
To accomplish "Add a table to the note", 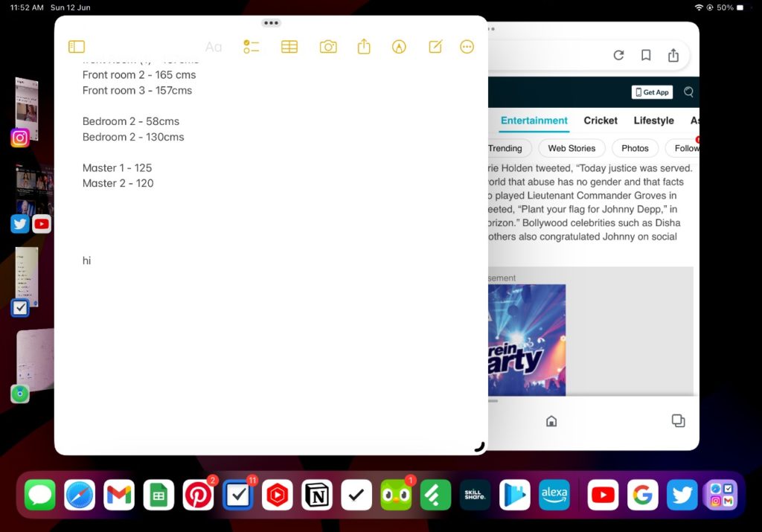I will pyautogui.click(x=289, y=47).
